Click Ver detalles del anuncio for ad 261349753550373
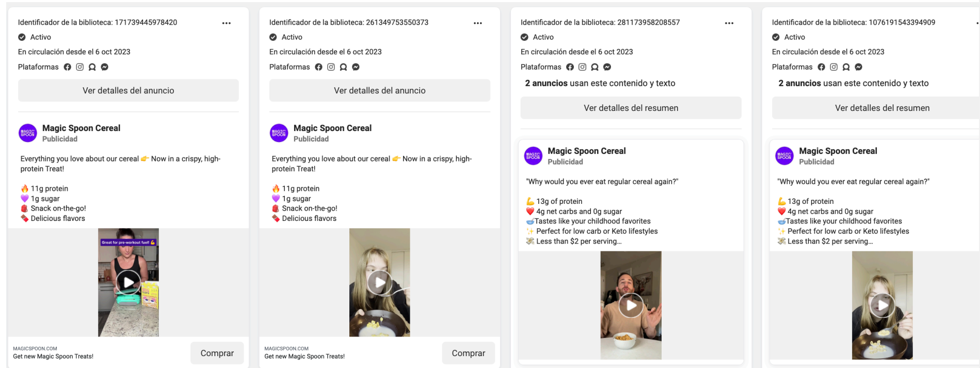The height and width of the screenshot is (368, 980). point(380,90)
